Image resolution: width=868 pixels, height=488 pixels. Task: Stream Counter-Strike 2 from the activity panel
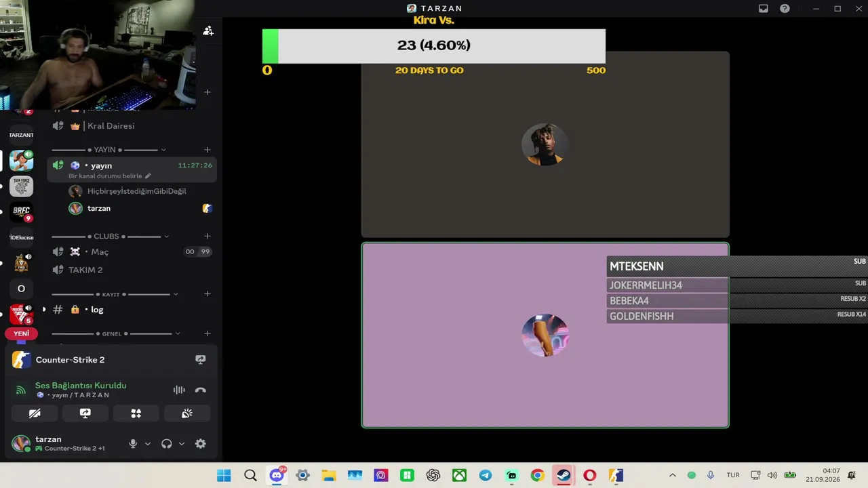click(200, 360)
